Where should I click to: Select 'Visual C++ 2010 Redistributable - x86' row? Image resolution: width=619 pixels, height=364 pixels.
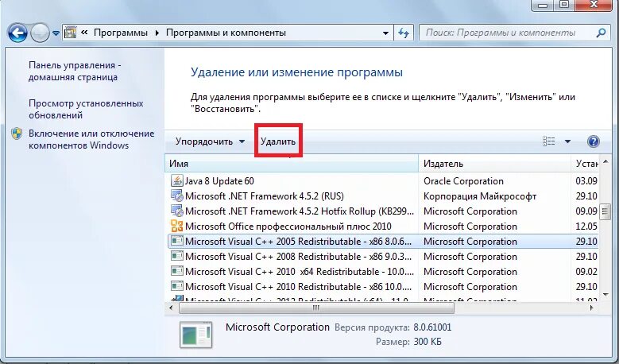[383, 286]
